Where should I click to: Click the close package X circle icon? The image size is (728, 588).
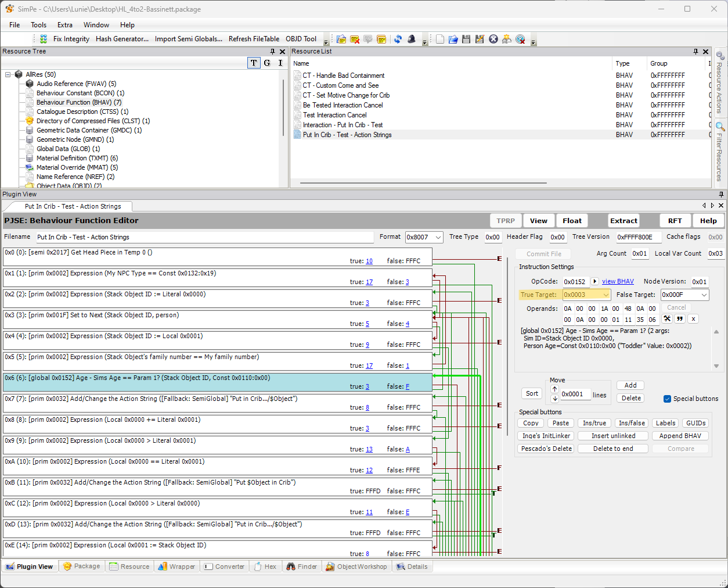pyautogui.click(x=493, y=39)
